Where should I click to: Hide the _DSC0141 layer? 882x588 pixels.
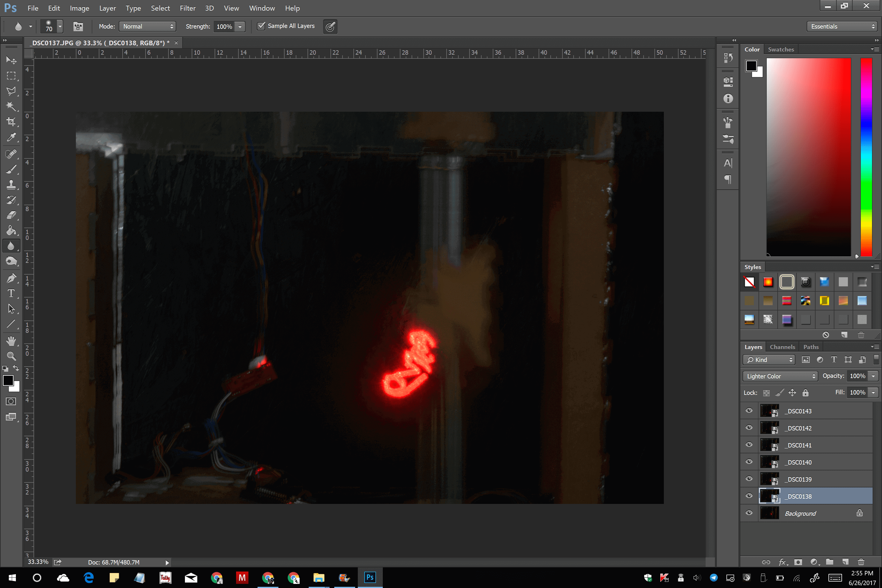click(x=749, y=445)
